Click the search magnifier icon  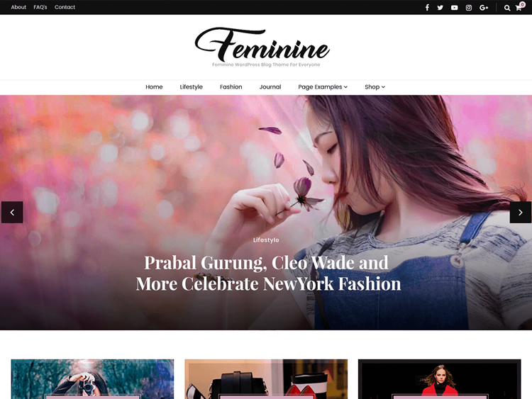coord(507,8)
